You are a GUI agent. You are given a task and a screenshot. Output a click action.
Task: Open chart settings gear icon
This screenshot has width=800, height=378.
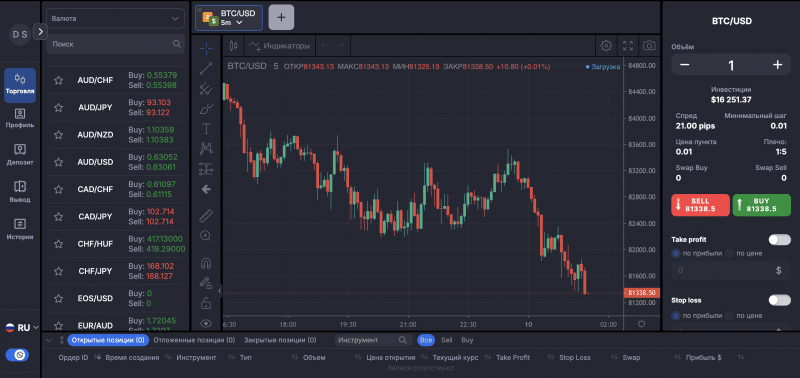pos(606,46)
